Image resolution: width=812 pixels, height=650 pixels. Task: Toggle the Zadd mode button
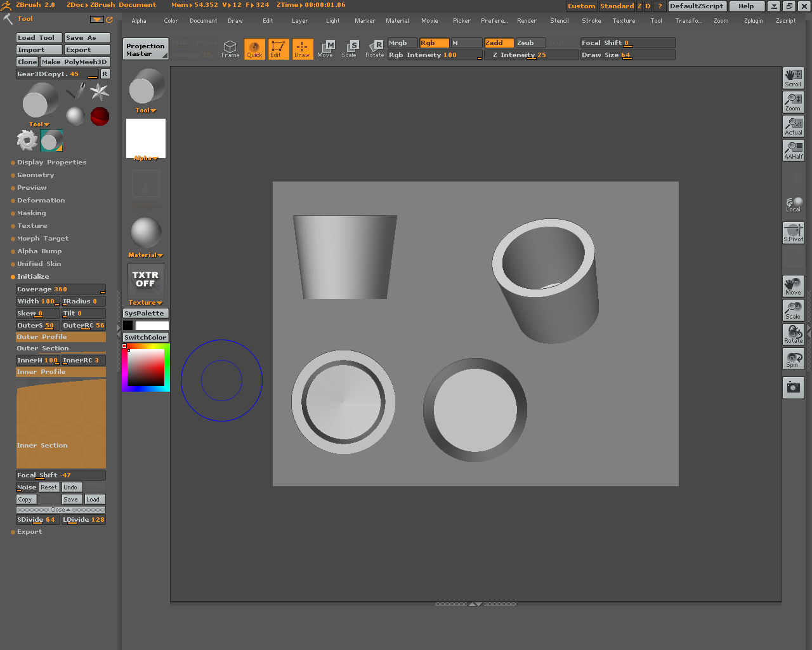[499, 43]
